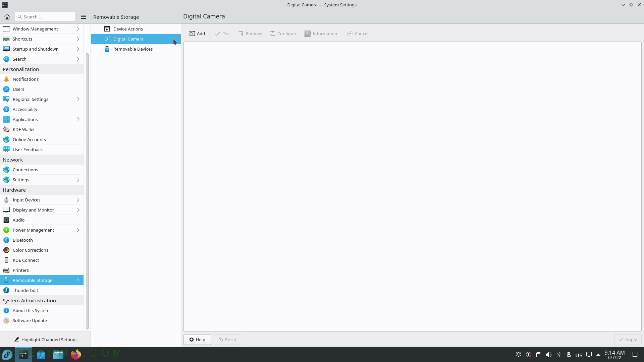Open the System Settings taskbar entry
644x362 pixels.
(x=23, y=354)
